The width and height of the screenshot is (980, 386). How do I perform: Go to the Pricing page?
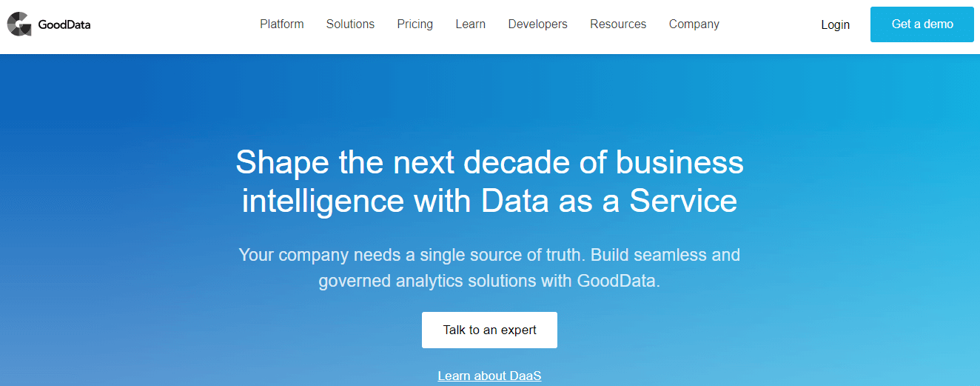coord(415,24)
